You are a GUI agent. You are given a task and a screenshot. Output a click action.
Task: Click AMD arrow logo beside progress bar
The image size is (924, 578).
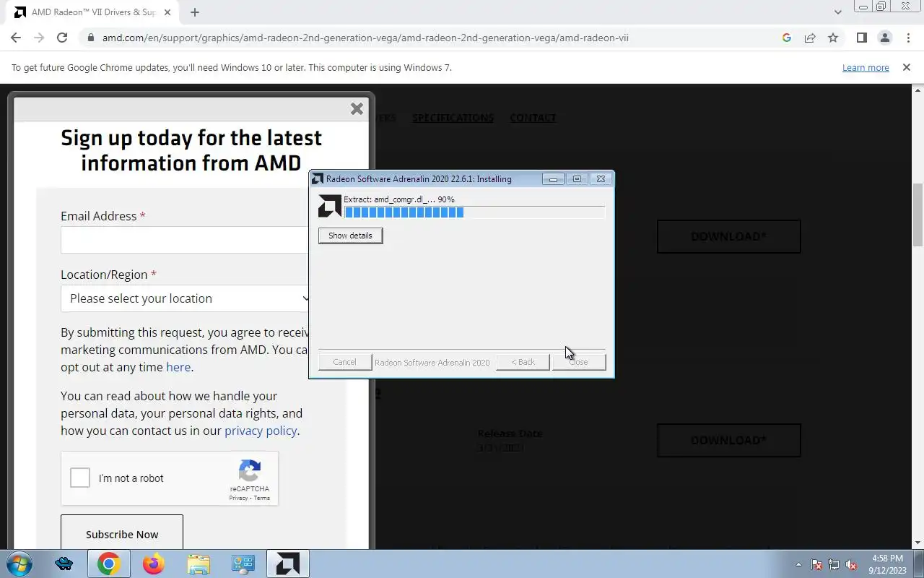[x=330, y=206]
